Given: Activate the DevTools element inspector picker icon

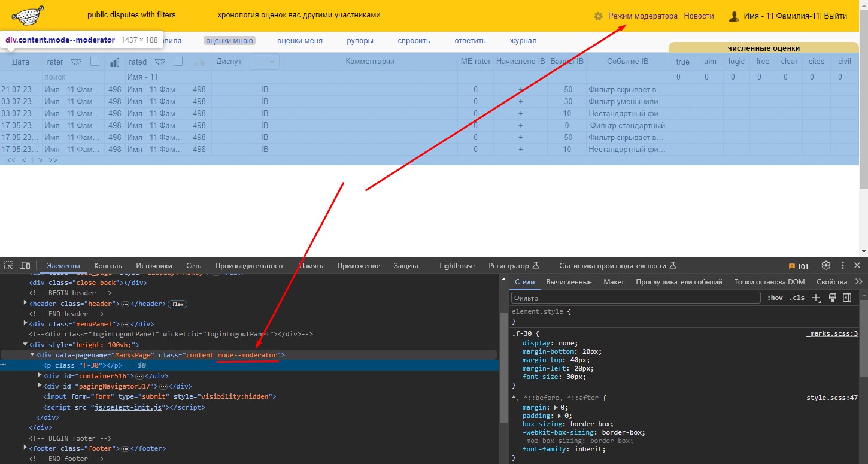Looking at the screenshot, I should click(9, 265).
